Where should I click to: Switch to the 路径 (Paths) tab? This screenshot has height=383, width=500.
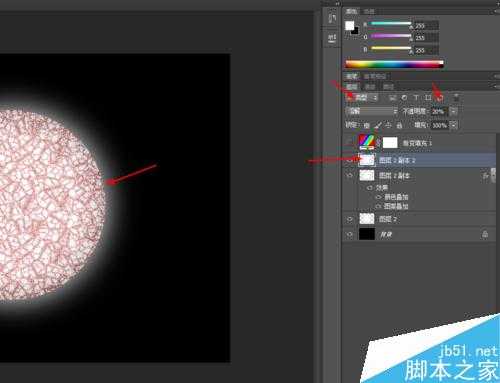tap(388, 87)
